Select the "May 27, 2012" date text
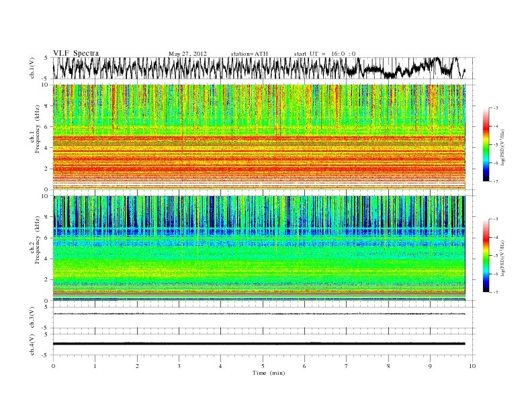The width and height of the screenshot is (532, 411). tap(187, 54)
